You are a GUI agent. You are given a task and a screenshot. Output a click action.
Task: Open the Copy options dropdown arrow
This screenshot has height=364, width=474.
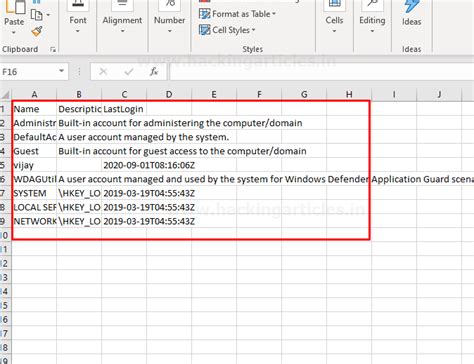(48, 15)
